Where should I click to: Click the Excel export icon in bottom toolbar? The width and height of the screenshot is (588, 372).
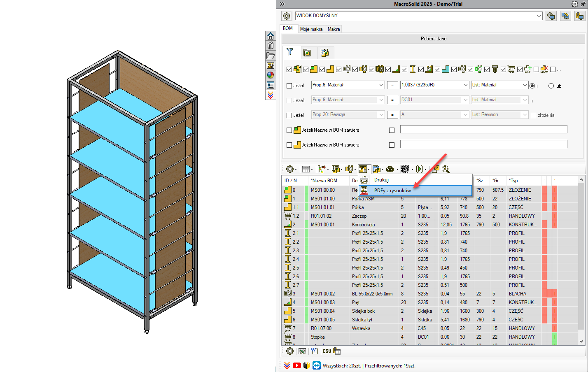[x=302, y=351]
